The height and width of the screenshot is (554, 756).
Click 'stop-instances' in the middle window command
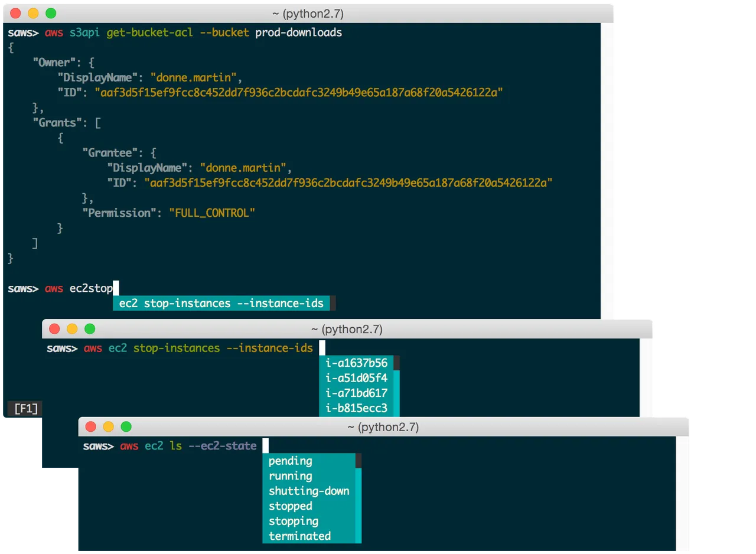pos(177,348)
